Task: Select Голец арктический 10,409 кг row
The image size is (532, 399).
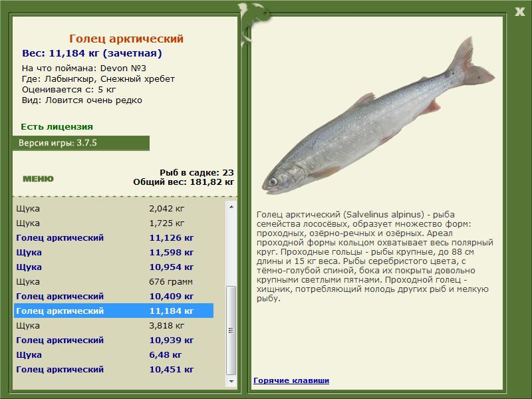Action: 114,296
